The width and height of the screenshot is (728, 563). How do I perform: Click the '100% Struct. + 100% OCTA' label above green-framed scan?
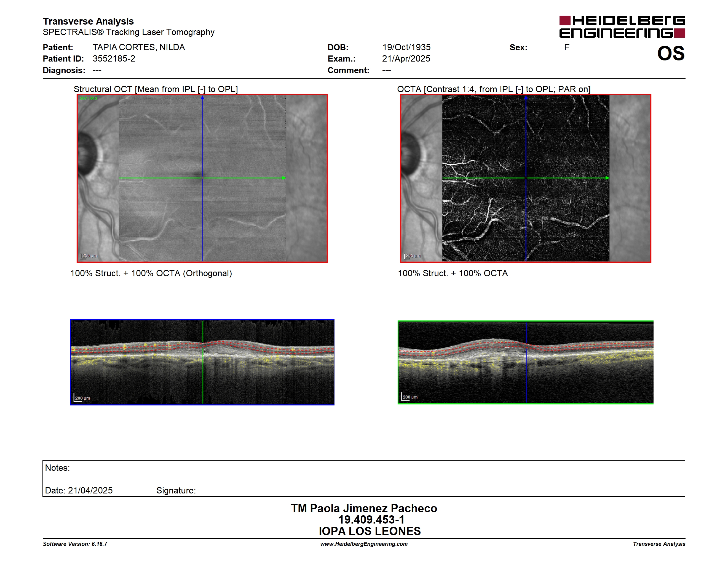[453, 273]
